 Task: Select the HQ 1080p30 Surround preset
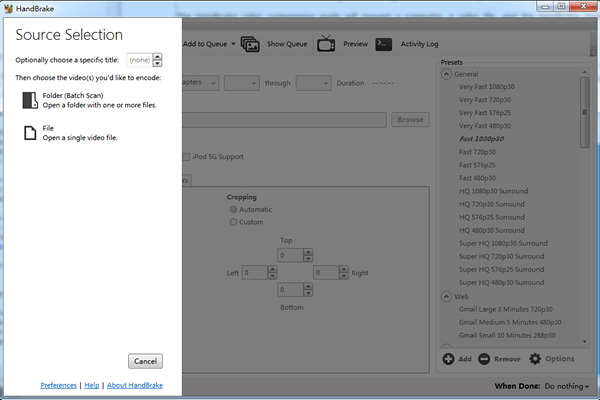[494, 191]
